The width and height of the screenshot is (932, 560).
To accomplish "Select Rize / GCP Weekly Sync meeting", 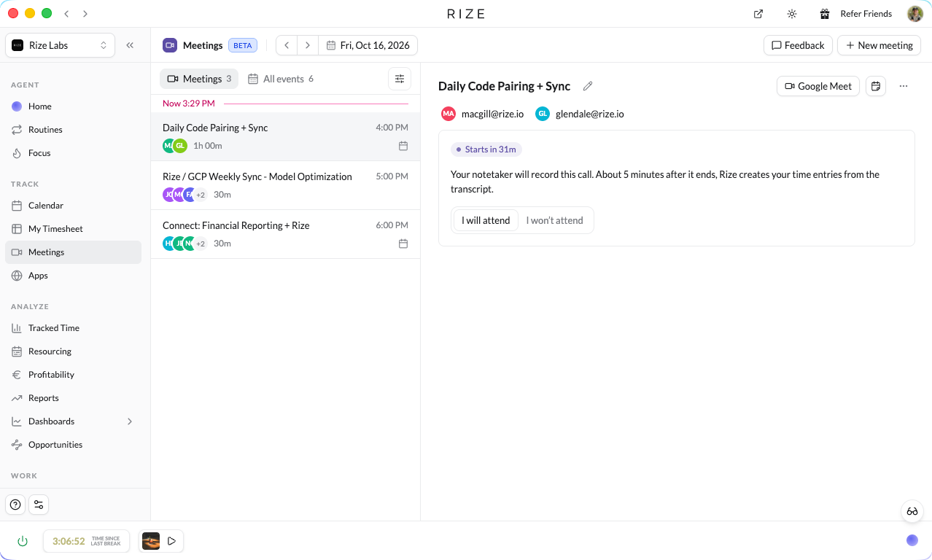I will (285, 185).
